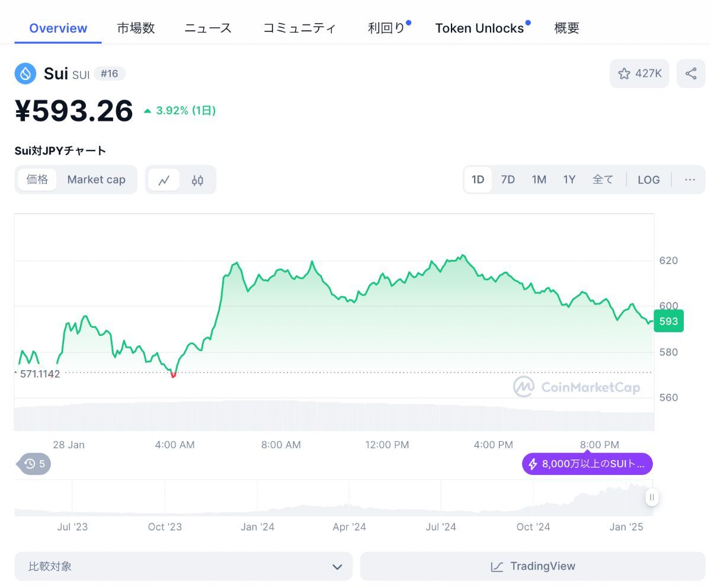Click the 12:00 PM x-axis label

(387, 445)
